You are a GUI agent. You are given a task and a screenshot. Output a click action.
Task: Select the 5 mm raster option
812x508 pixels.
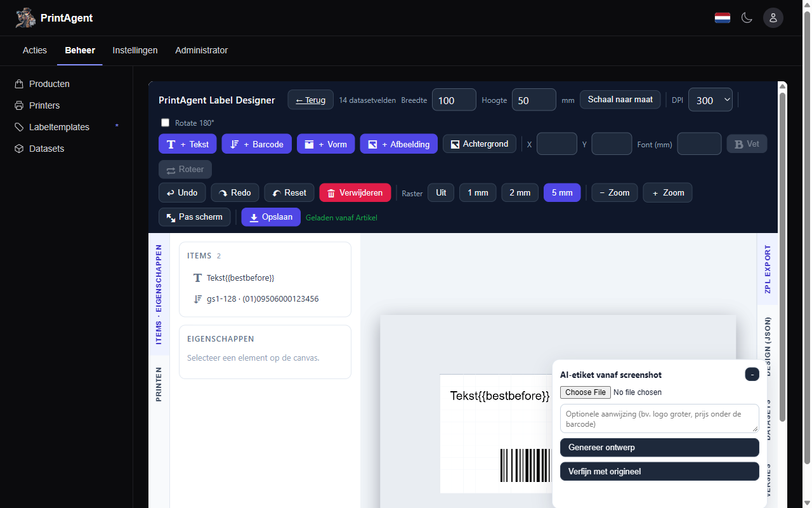pyautogui.click(x=562, y=192)
